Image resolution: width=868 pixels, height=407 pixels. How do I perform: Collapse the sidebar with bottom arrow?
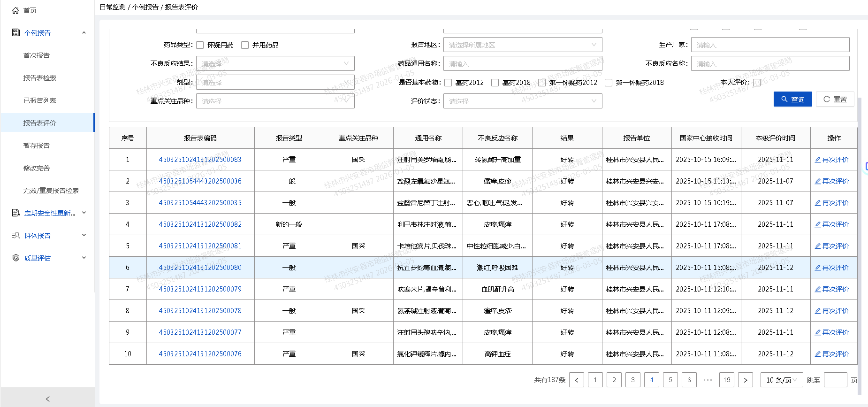point(47,399)
